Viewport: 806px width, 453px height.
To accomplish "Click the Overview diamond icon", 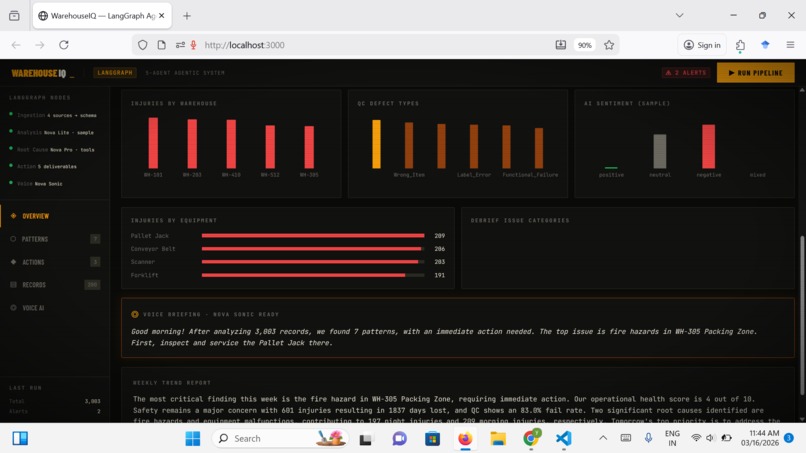I will coord(13,216).
